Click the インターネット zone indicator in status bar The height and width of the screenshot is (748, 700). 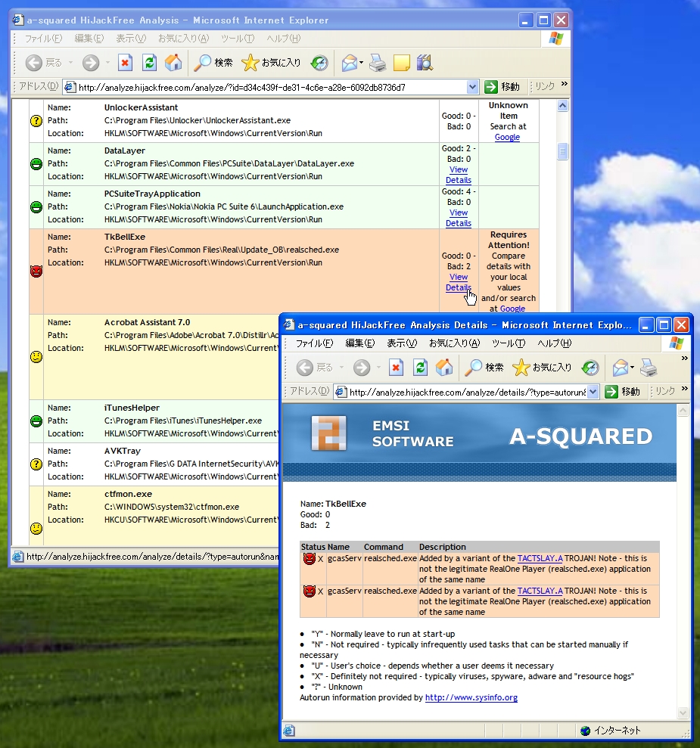coord(611,731)
